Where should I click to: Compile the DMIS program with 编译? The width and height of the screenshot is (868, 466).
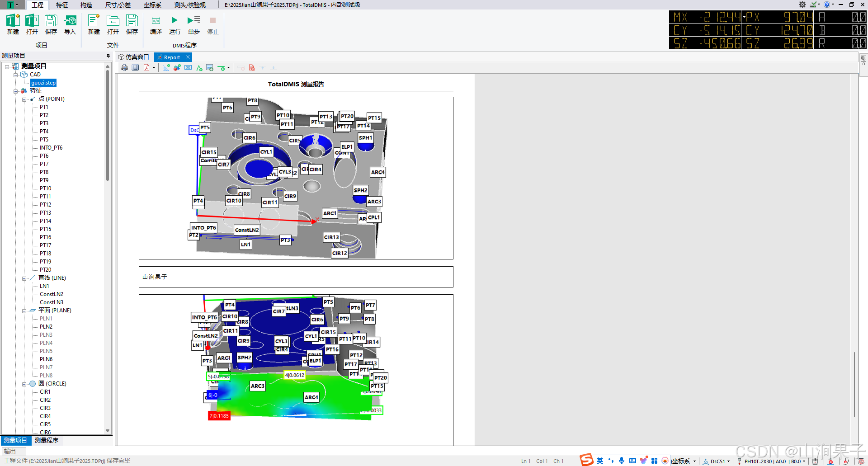156,24
